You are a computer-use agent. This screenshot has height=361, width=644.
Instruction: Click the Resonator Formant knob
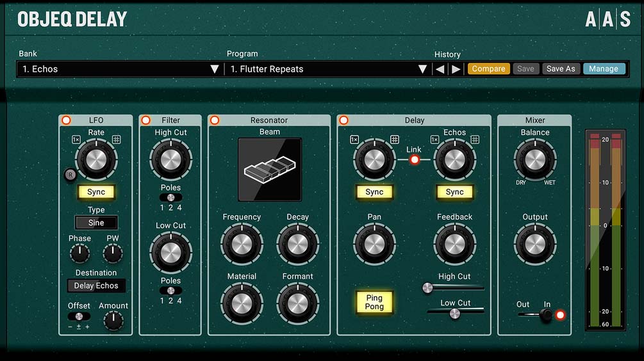point(298,303)
